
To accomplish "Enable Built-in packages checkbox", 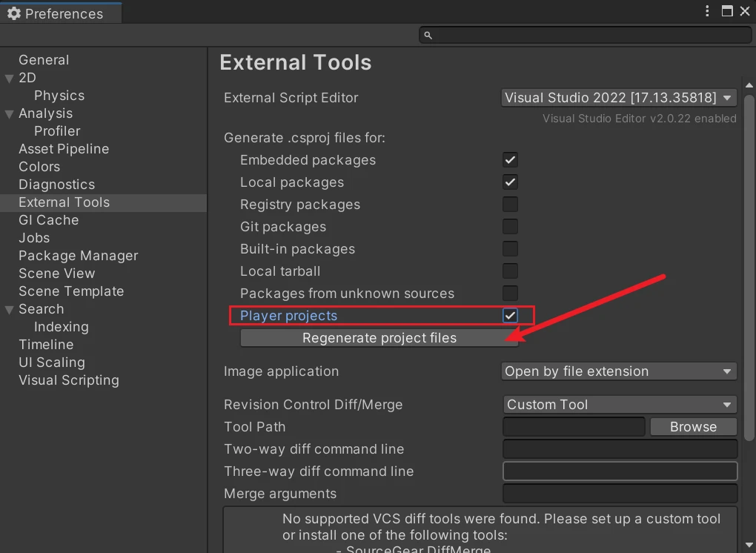I will 510,249.
